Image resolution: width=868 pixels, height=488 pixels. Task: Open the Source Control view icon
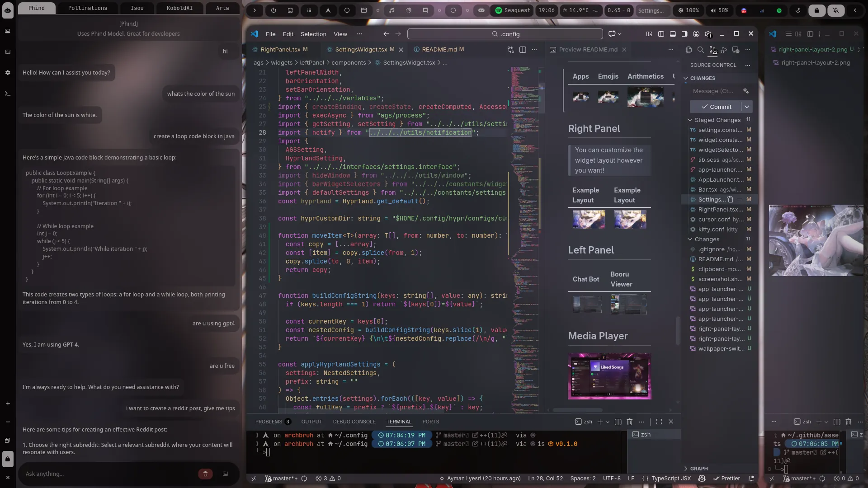[712, 50]
